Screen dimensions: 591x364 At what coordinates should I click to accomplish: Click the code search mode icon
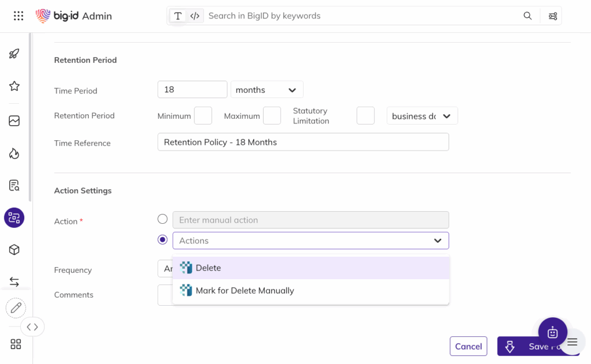(194, 16)
